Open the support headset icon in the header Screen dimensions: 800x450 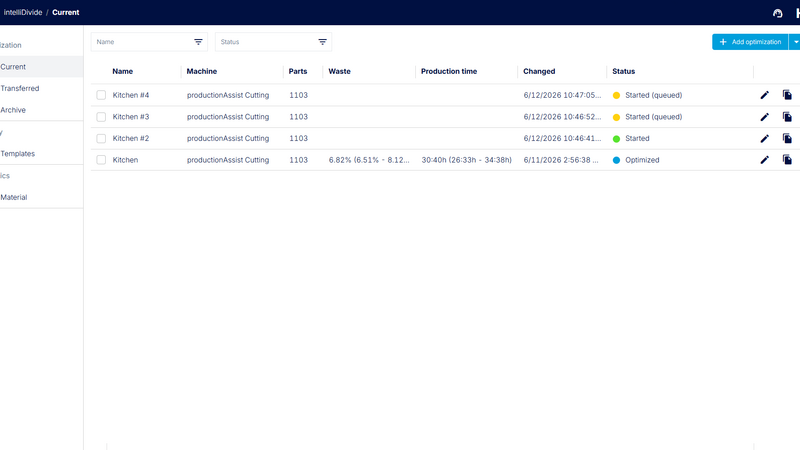tap(778, 13)
